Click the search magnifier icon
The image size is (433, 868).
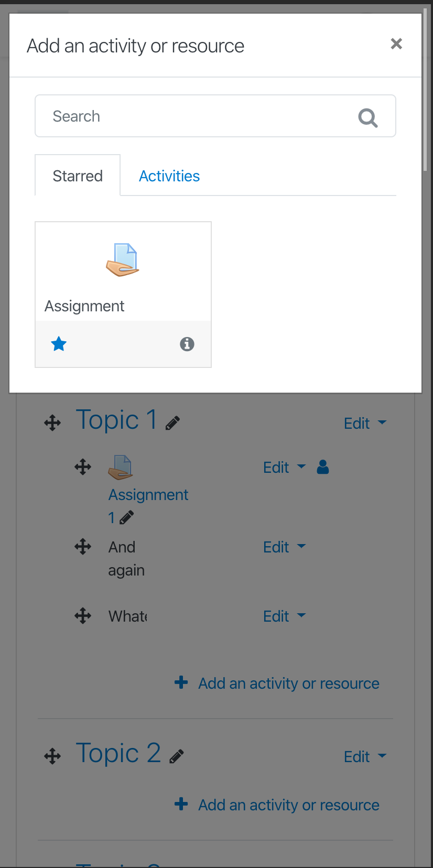coord(368,117)
